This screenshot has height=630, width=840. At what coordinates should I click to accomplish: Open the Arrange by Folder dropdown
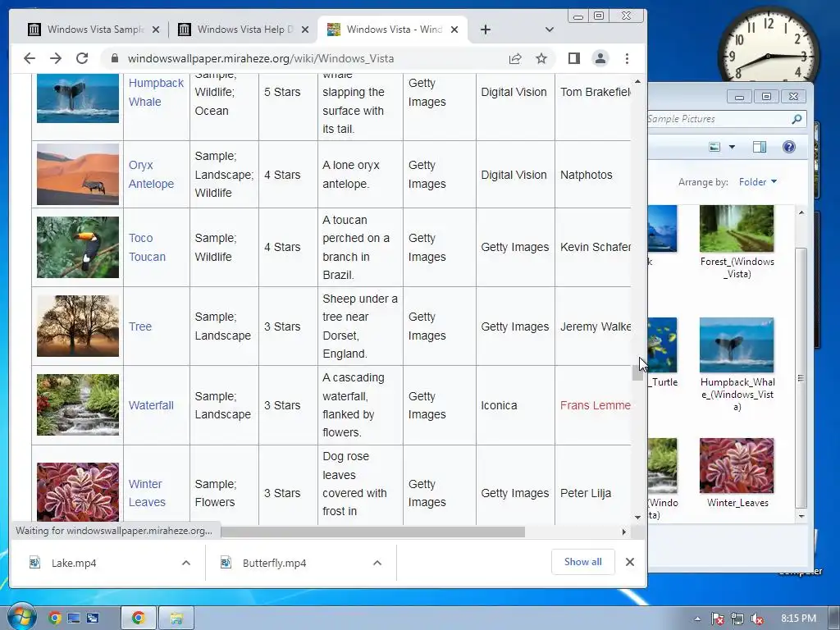pos(757,182)
